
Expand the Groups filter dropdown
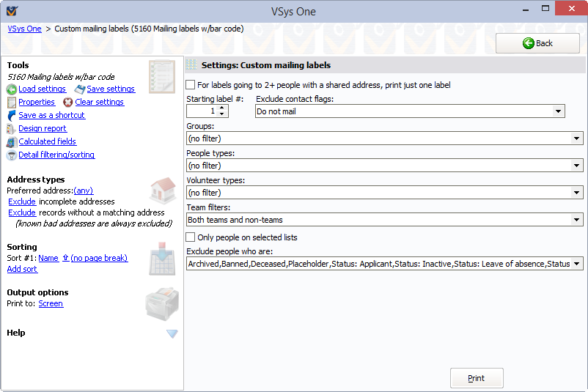click(577, 138)
